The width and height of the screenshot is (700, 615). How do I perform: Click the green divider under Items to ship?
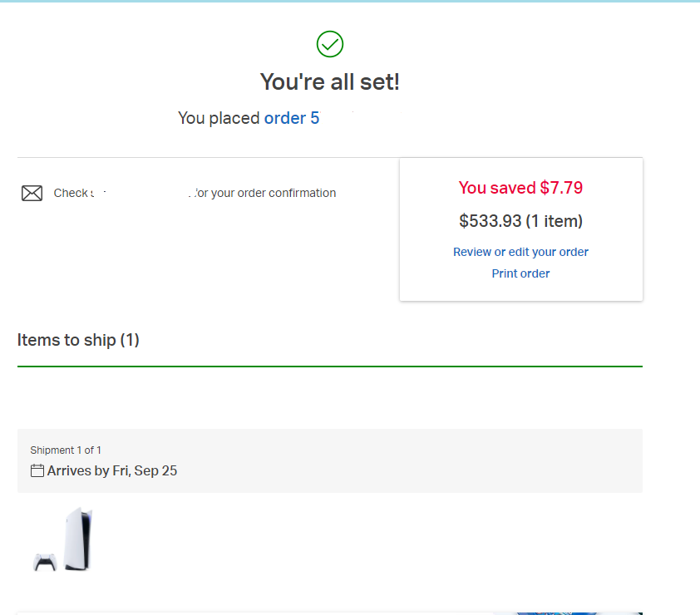tap(330, 367)
